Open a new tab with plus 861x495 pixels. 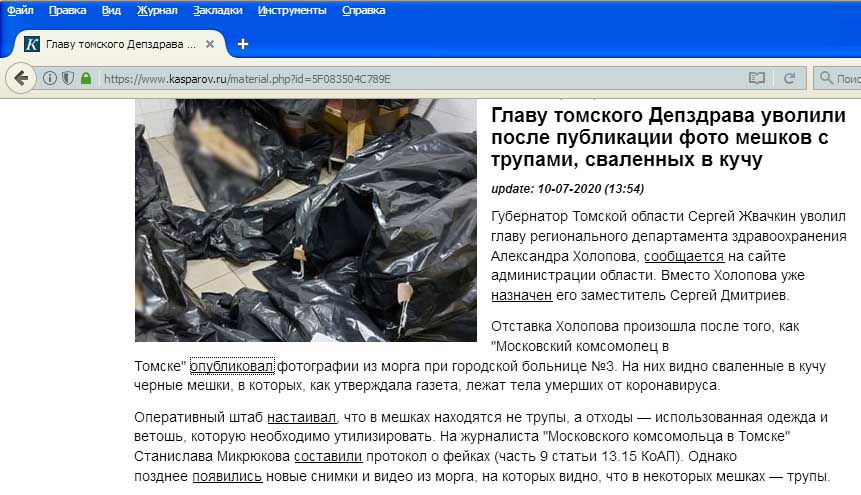tap(243, 45)
